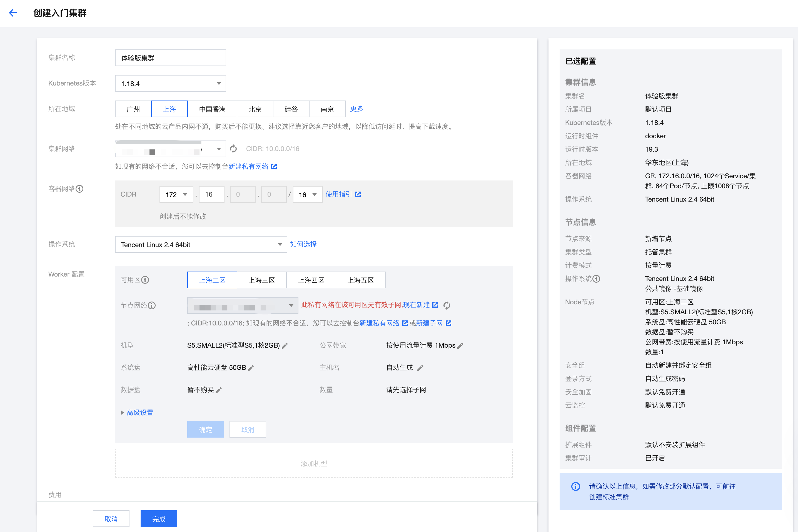Screen dimensions: 798x532
Task: Edit the data disk setting
Action: click(x=219, y=390)
